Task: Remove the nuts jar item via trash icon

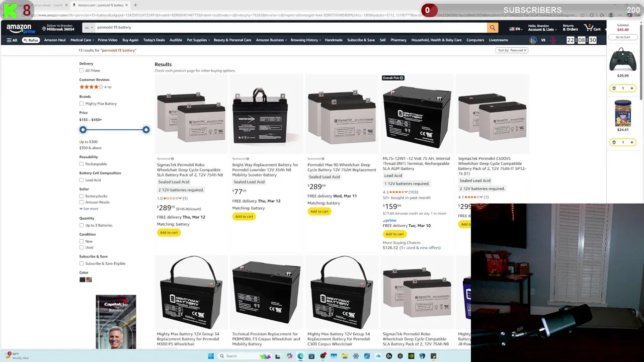Action: [614, 142]
